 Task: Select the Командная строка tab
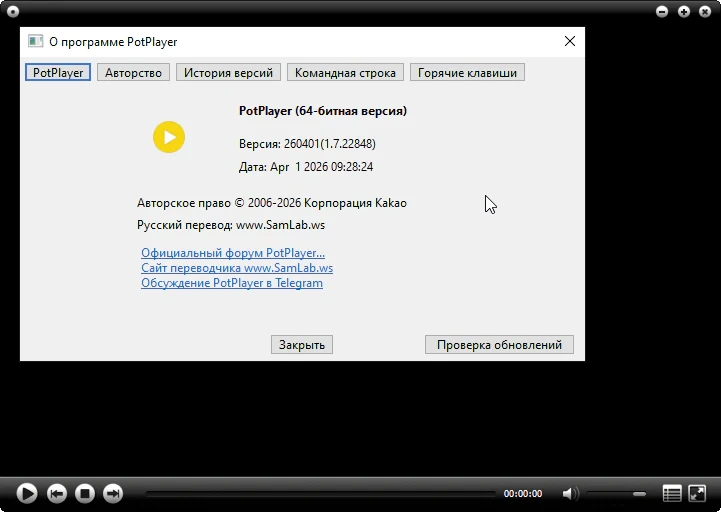pos(345,73)
